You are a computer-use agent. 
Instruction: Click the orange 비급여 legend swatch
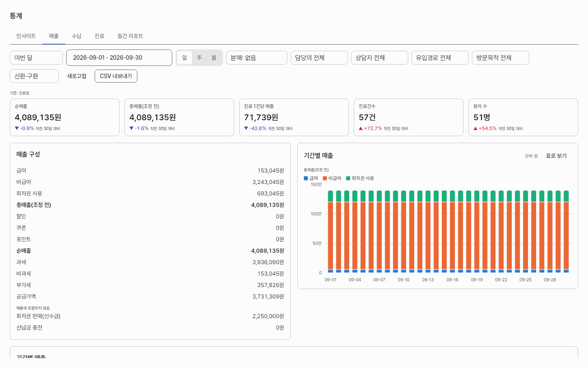point(325,178)
